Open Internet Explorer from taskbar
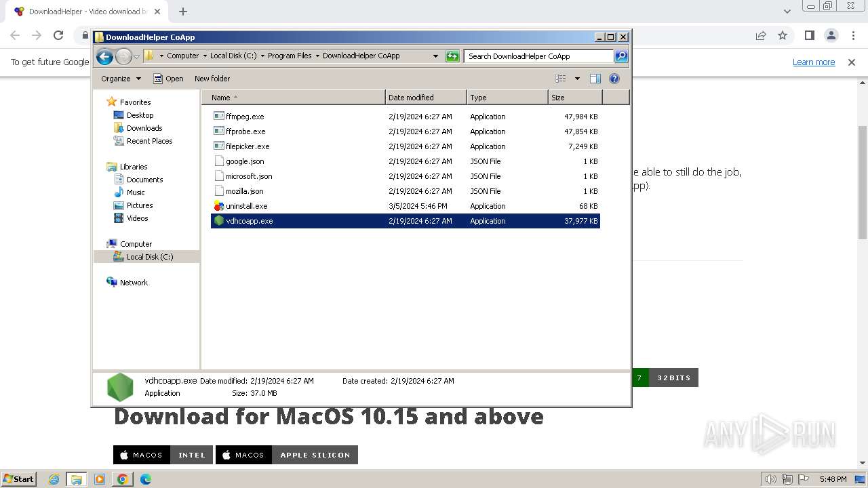Viewport: 868px width, 488px height. tap(54, 479)
